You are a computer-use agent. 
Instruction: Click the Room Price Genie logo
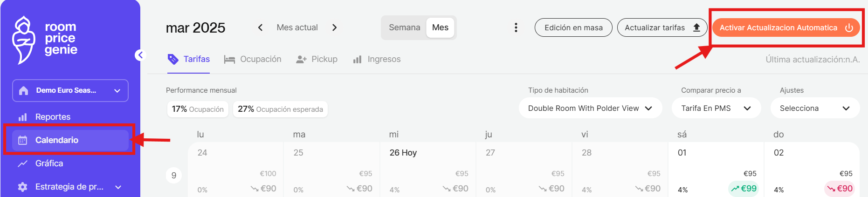(45, 40)
